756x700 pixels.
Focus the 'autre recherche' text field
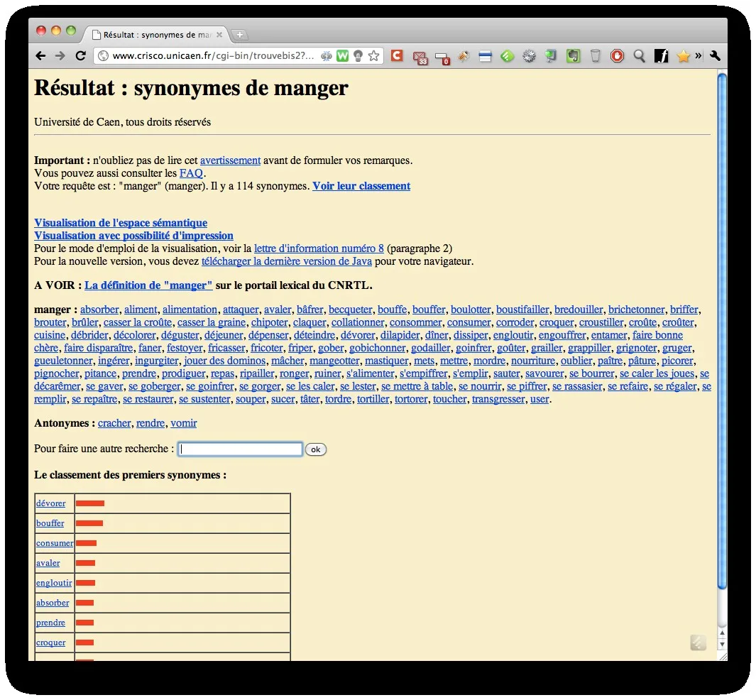tap(240, 449)
